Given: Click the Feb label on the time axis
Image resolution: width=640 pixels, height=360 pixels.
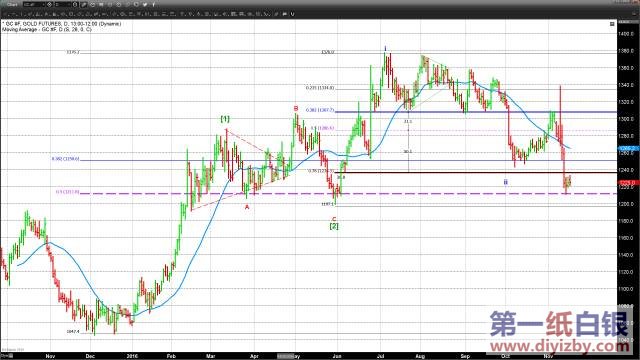Looking at the screenshot, I should (171, 356).
